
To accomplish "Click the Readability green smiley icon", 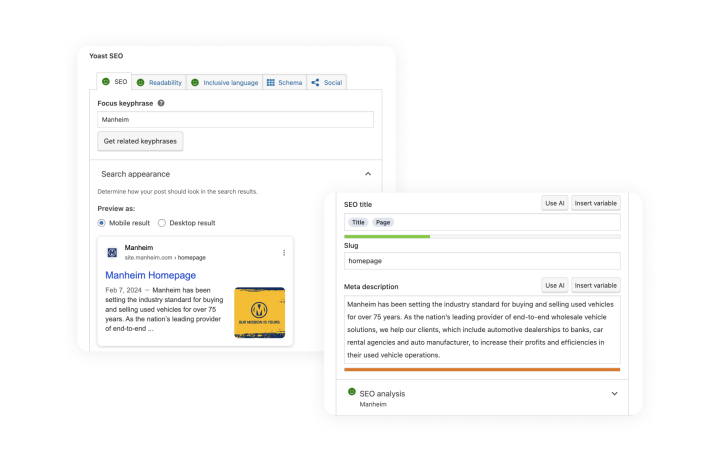I will coord(141,83).
